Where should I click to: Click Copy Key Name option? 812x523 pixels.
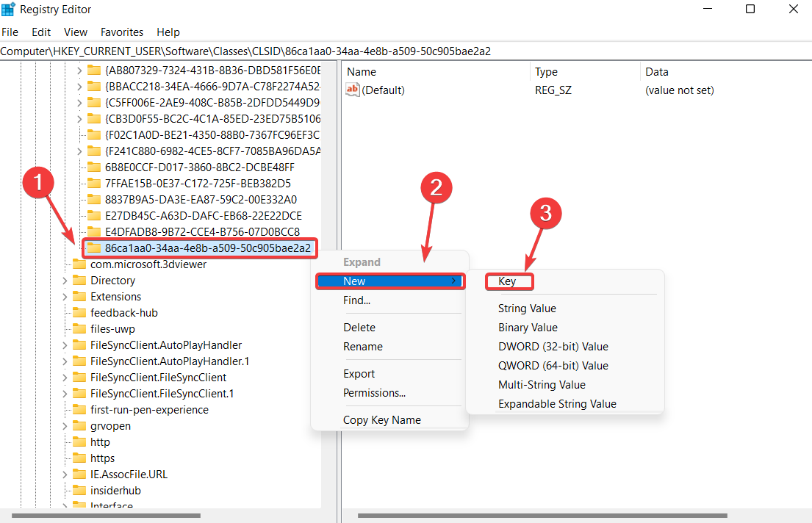click(381, 419)
